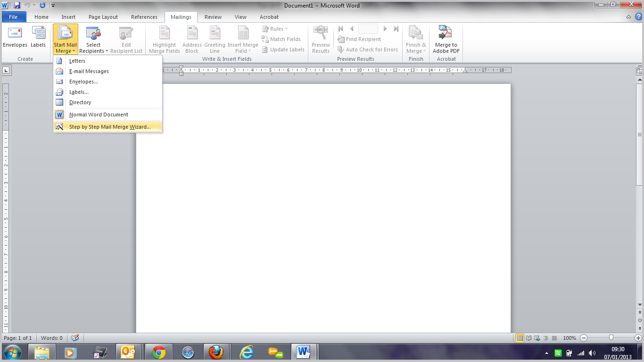Screen dimensions: 644x362
Task: Choose Labels... from merge menu
Action: pyautogui.click(x=108, y=92)
